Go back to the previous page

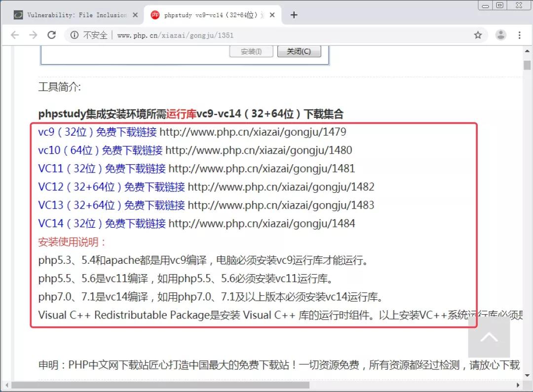click(15, 35)
